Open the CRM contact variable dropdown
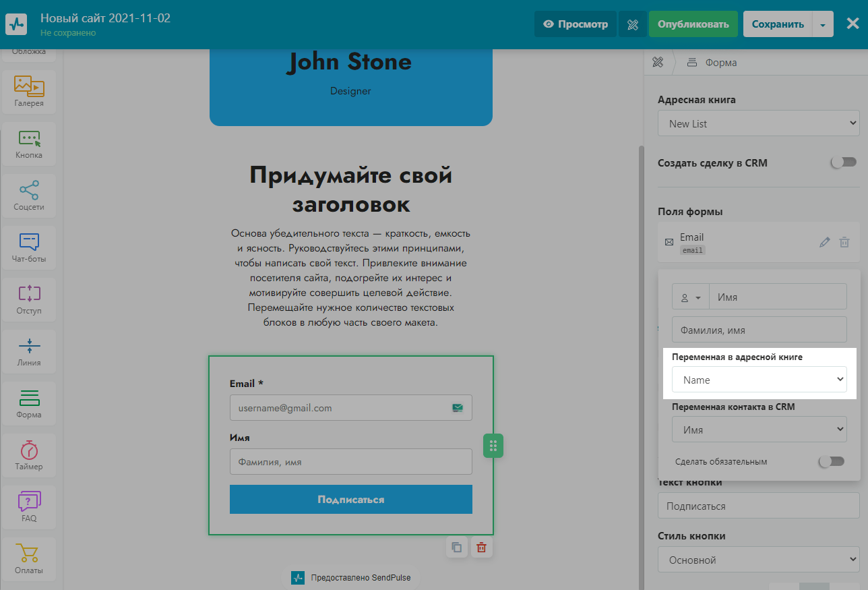Viewport: 868px width, 590px height. (759, 430)
